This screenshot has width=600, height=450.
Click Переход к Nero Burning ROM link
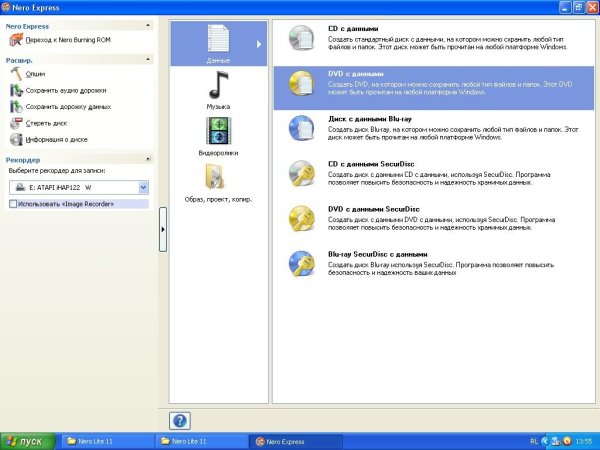tap(70, 40)
